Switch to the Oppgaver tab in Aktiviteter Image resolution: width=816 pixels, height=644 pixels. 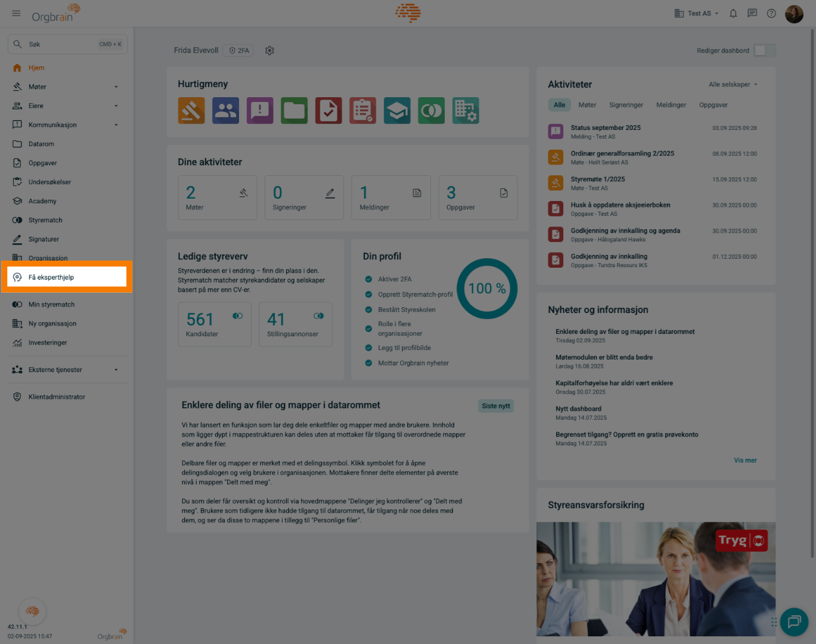point(713,105)
